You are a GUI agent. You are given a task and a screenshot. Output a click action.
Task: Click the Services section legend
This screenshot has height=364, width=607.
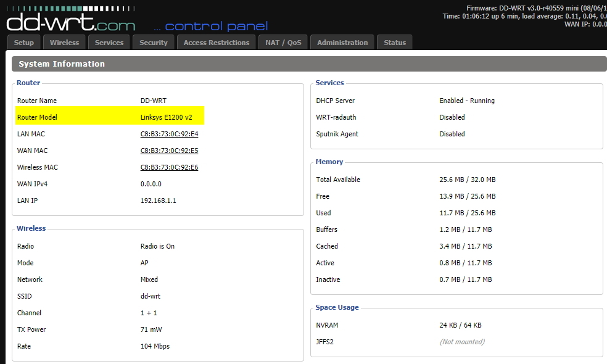click(329, 83)
